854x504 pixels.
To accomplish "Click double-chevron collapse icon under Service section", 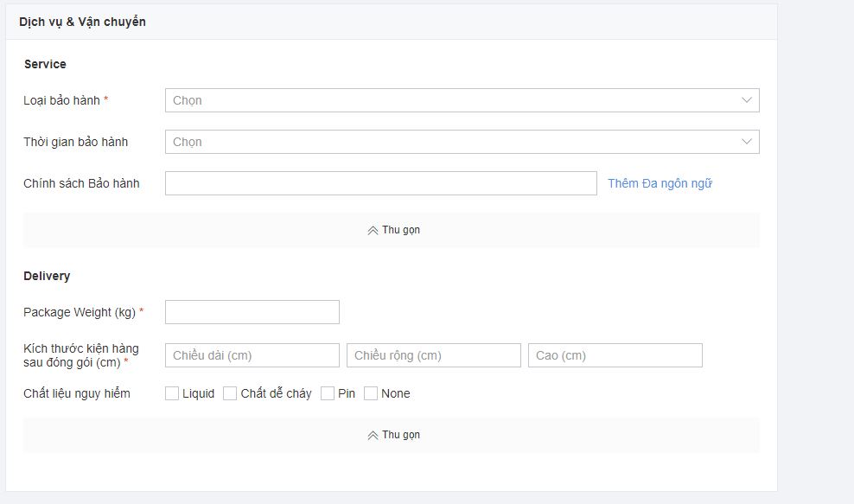I will 373,230.
